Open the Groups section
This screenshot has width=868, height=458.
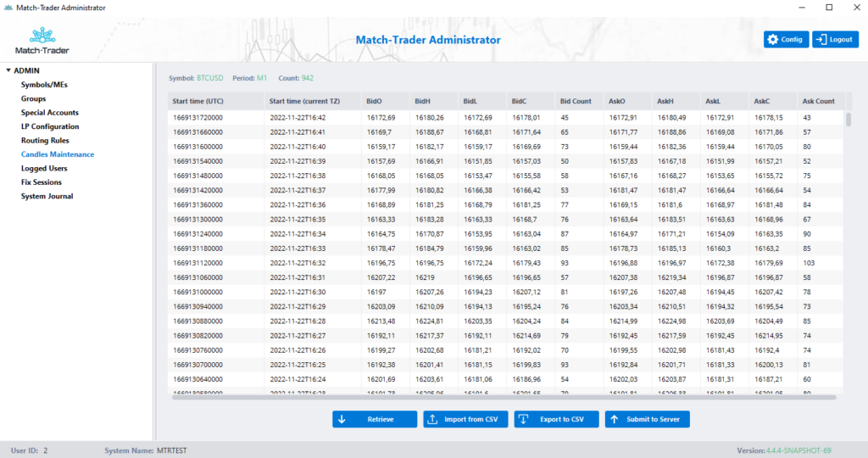click(x=33, y=98)
